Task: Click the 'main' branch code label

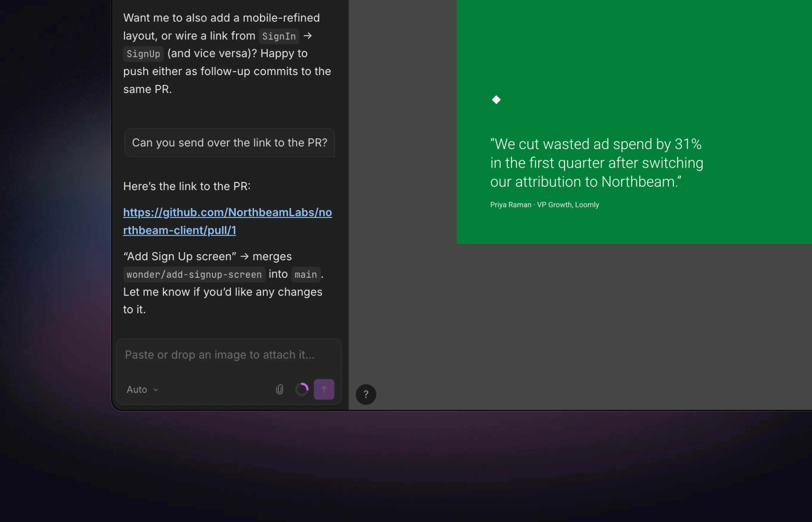Action: pyautogui.click(x=306, y=274)
